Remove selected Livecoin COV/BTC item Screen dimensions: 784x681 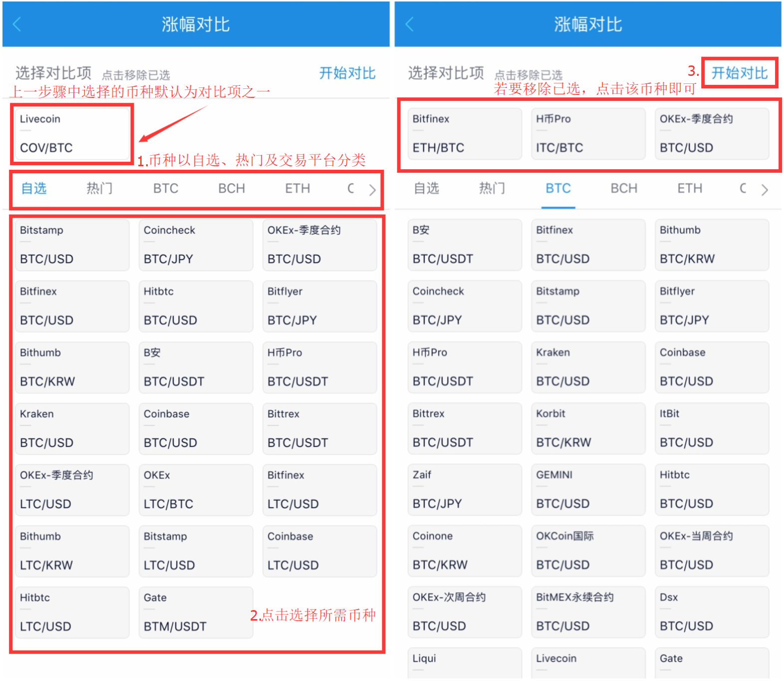[x=72, y=134]
